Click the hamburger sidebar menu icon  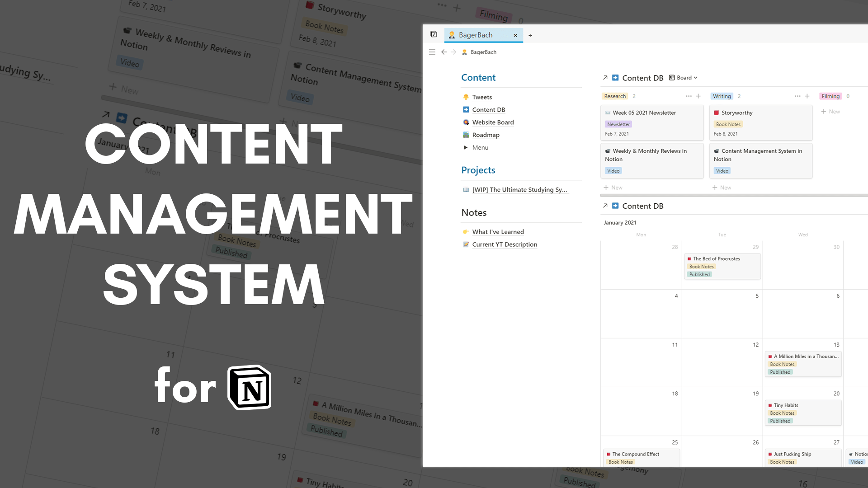pos(432,52)
